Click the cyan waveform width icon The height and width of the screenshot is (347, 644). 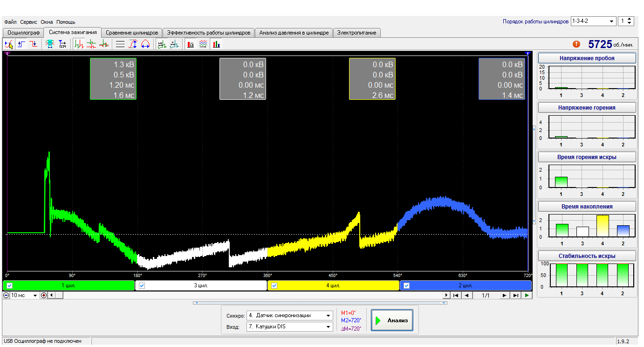[x=50, y=44]
